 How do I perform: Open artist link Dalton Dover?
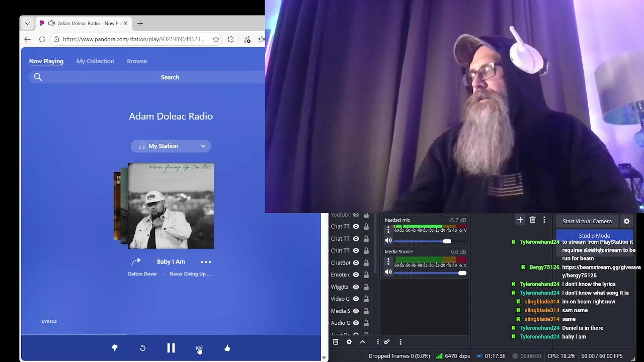(142, 274)
